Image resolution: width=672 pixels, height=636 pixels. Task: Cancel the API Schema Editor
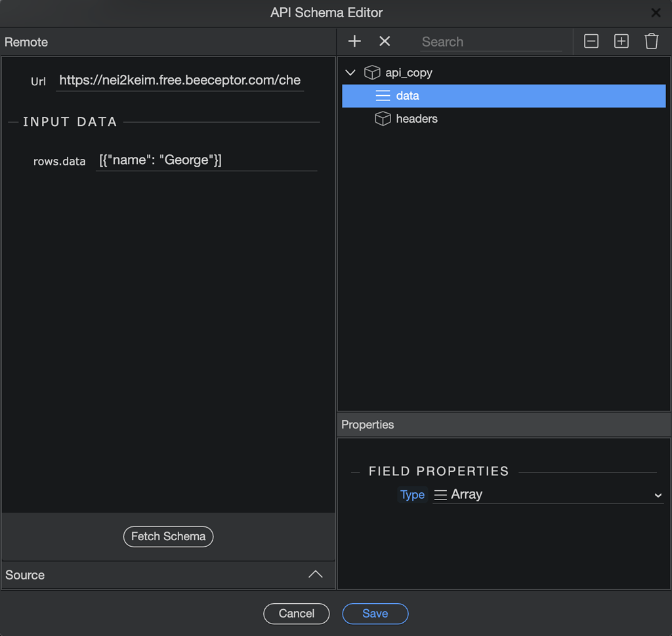click(296, 614)
